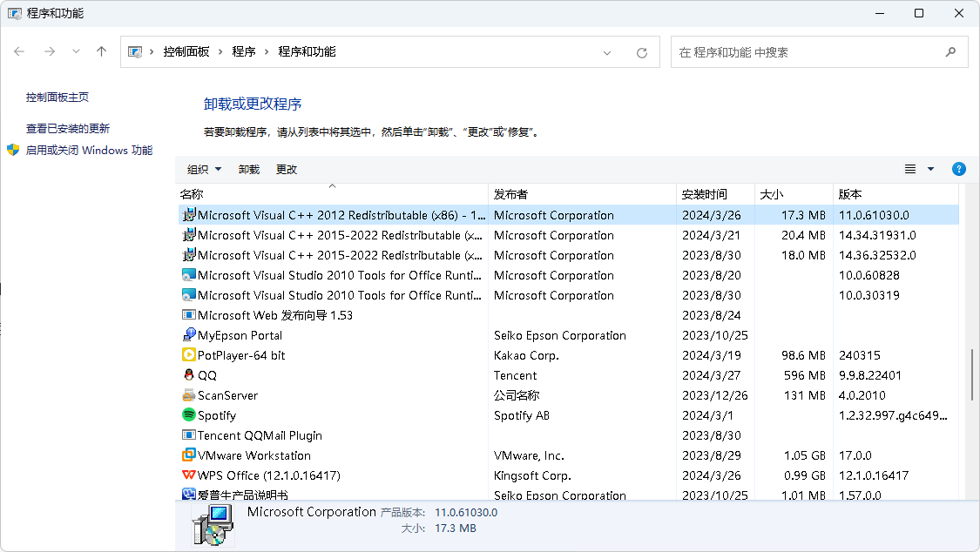This screenshot has width=980, height=552.
Task: Select the VMware Workstation entry
Action: click(x=569, y=455)
